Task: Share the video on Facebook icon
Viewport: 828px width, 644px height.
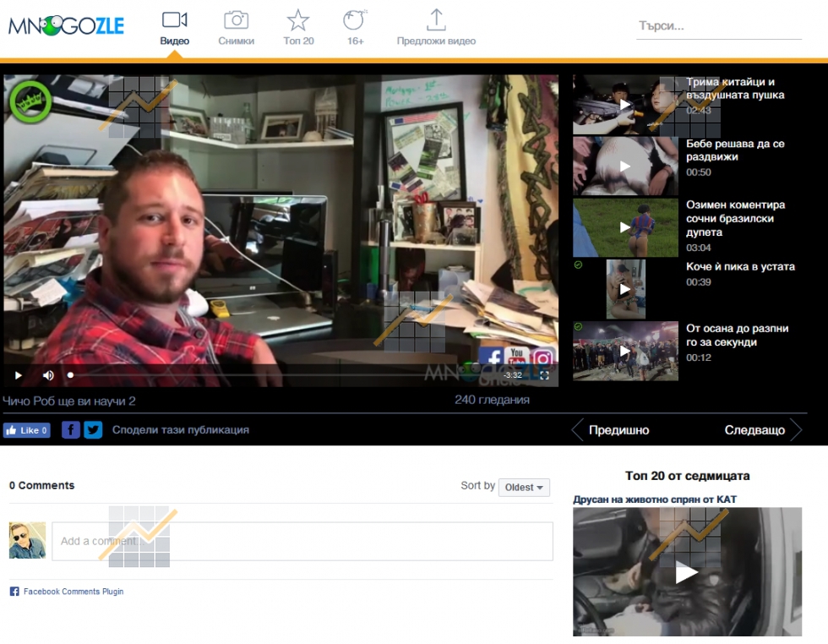Action: tap(71, 430)
